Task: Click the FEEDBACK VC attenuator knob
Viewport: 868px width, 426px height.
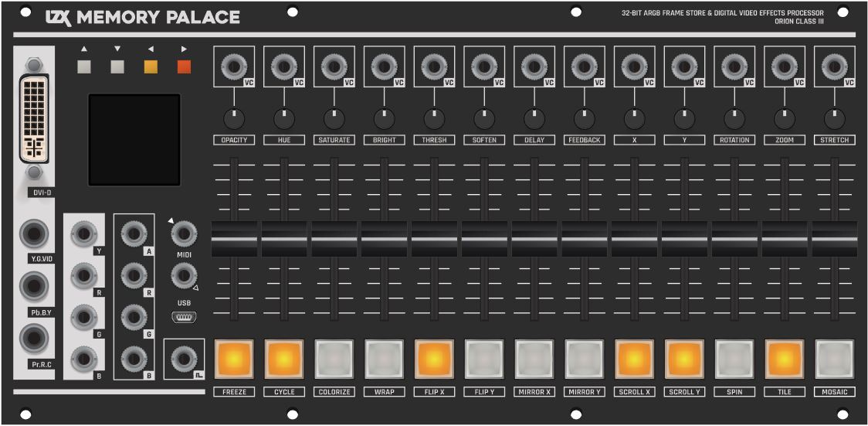Action: coord(585,118)
